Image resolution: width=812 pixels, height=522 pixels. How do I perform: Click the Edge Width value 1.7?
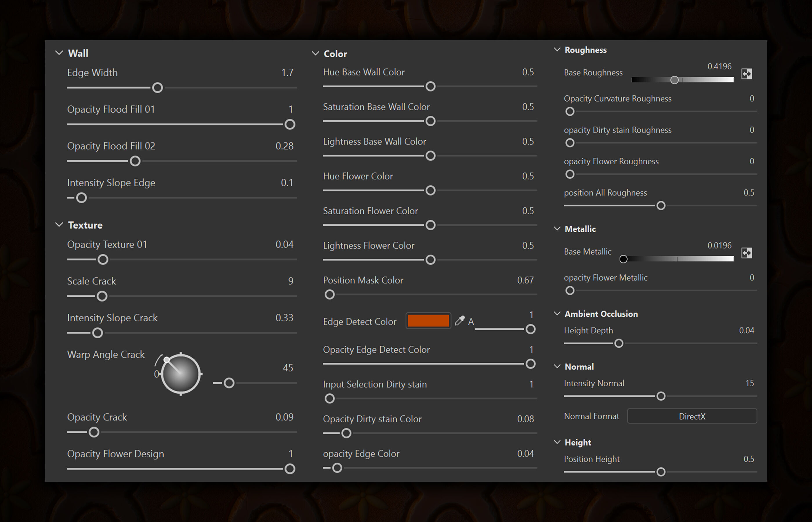pyautogui.click(x=287, y=72)
